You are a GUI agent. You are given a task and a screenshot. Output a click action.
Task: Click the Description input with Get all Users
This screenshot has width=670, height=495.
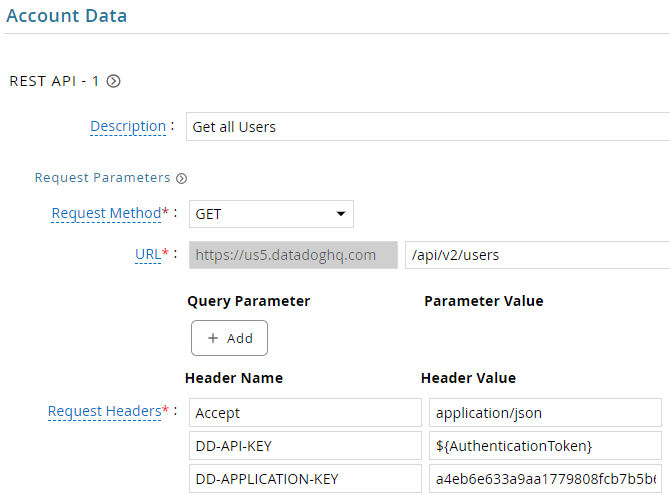[x=428, y=127]
